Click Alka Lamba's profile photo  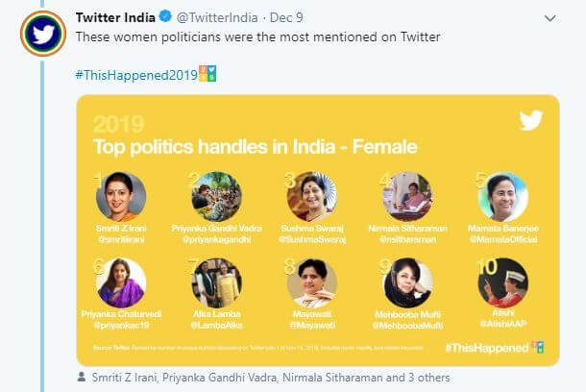pos(216,282)
